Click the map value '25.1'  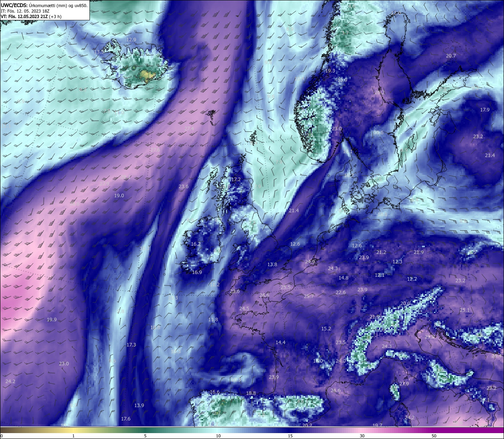point(465,310)
